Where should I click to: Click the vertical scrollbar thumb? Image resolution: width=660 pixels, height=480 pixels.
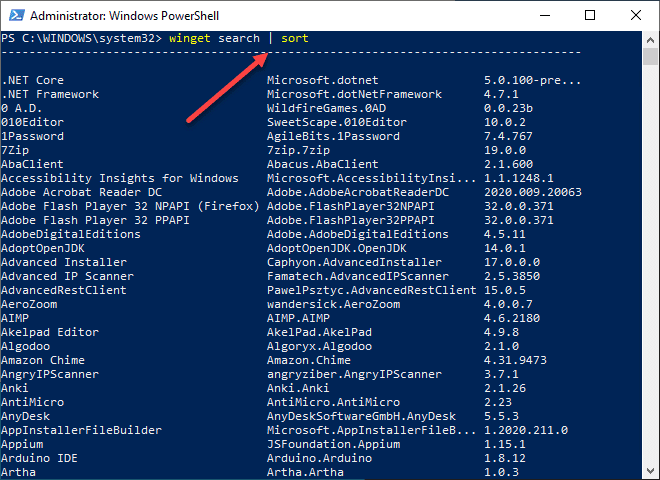[650, 56]
